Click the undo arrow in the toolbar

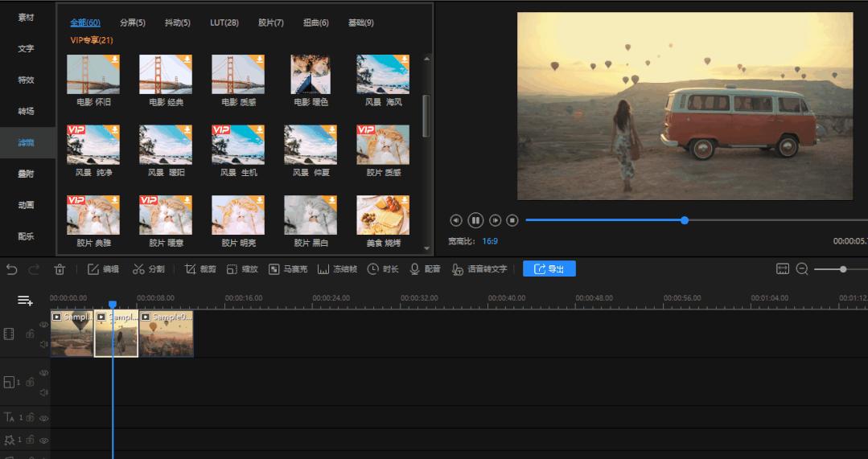click(10, 269)
